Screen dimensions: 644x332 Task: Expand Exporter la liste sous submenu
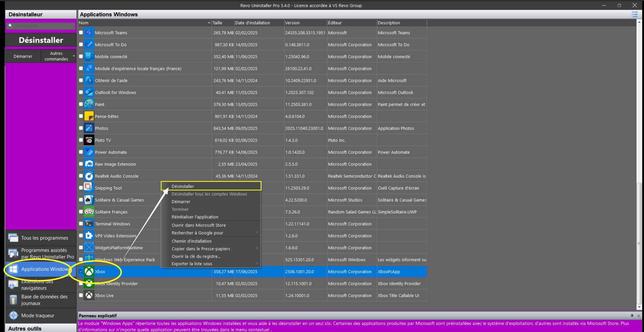coord(257,264)
